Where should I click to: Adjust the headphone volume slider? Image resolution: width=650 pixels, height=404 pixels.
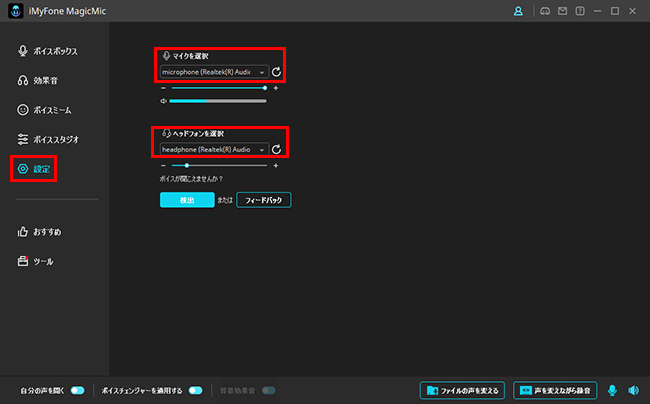[x=219, y=165]
